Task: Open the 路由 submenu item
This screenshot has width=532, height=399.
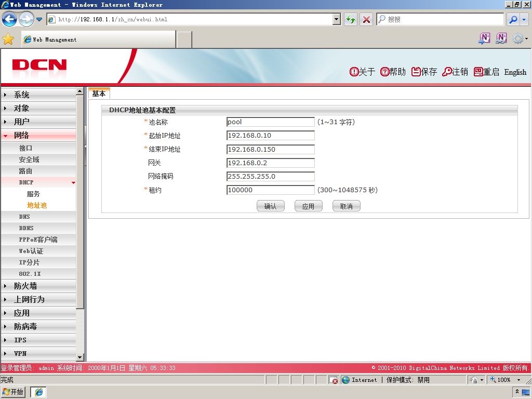Action: coord(38,171)
